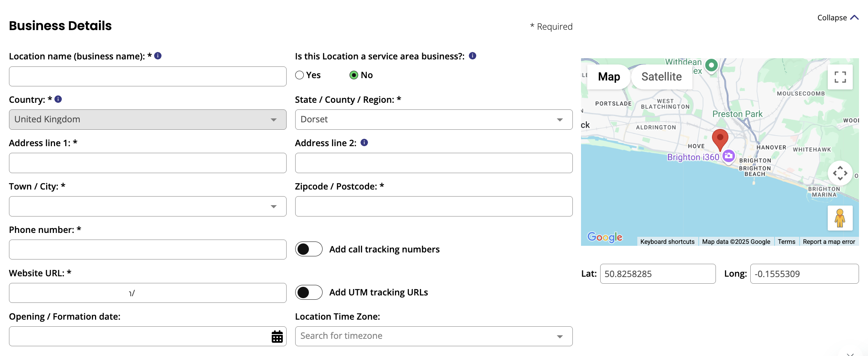The height and width of the screenshot is (356, 868).
Task: Open the Country dropdown showing United Kingdom
Action: [148, 120]
